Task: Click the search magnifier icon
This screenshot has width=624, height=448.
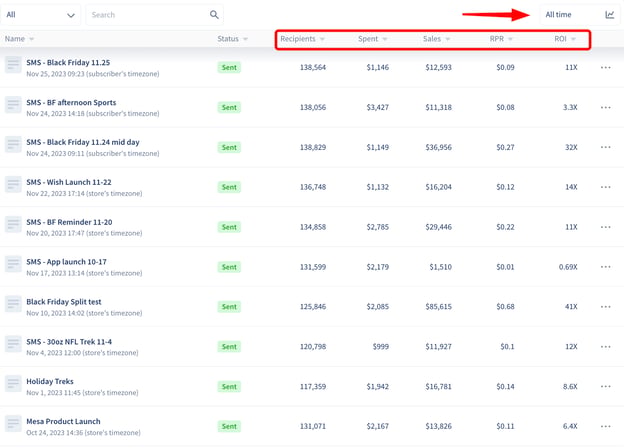Action: point(214,15)
